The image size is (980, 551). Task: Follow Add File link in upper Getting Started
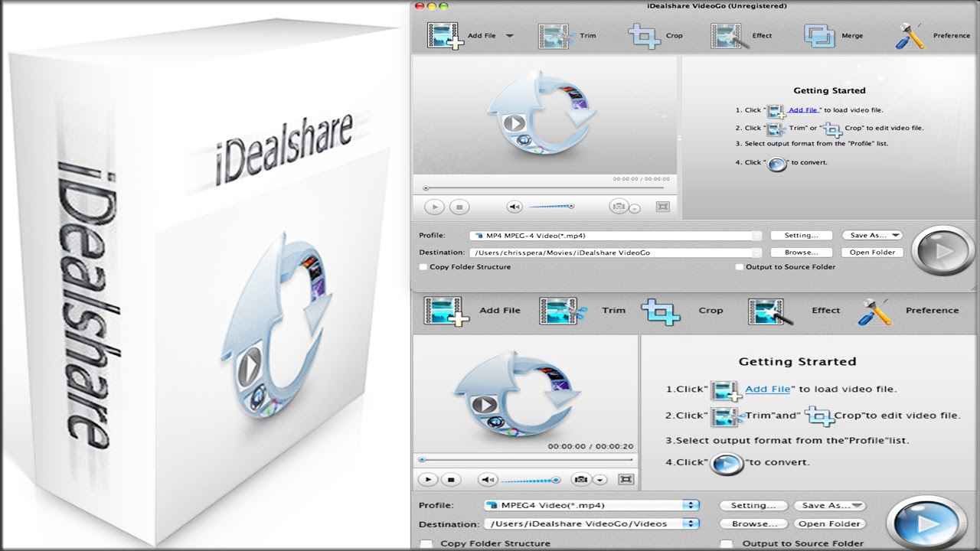(x=803, y=110)
